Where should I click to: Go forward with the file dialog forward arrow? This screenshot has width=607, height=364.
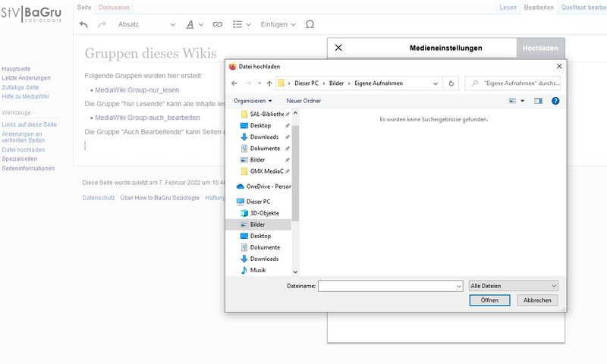[x=249, y=83]
